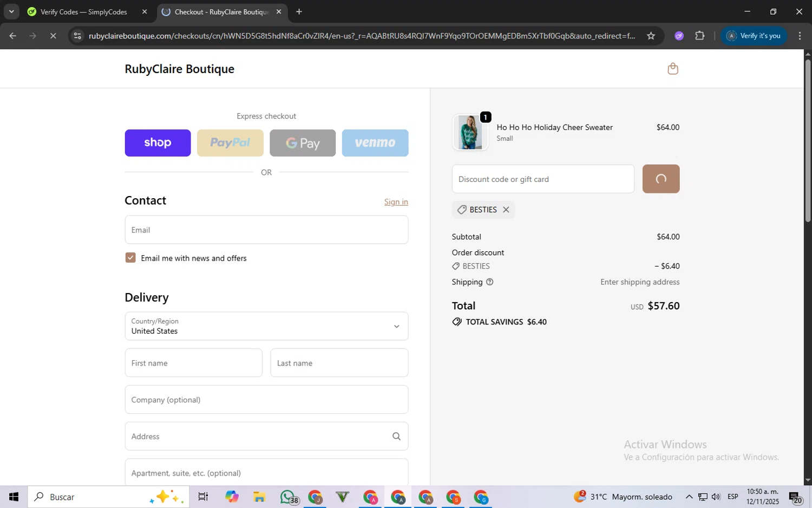Click the RubyClaire Boutique store name
812x508 pixels.
pyautogui.click(x=179, y=69)
